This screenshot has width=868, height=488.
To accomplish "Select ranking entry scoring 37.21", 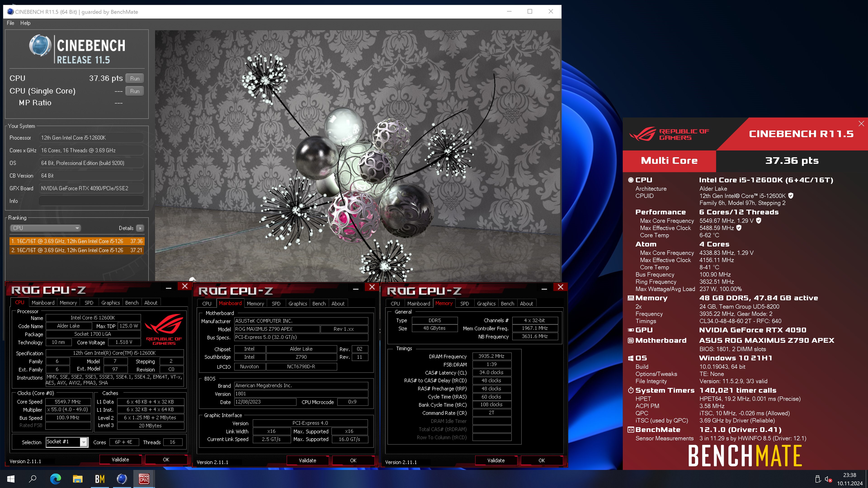I will (x=77, y=250).
